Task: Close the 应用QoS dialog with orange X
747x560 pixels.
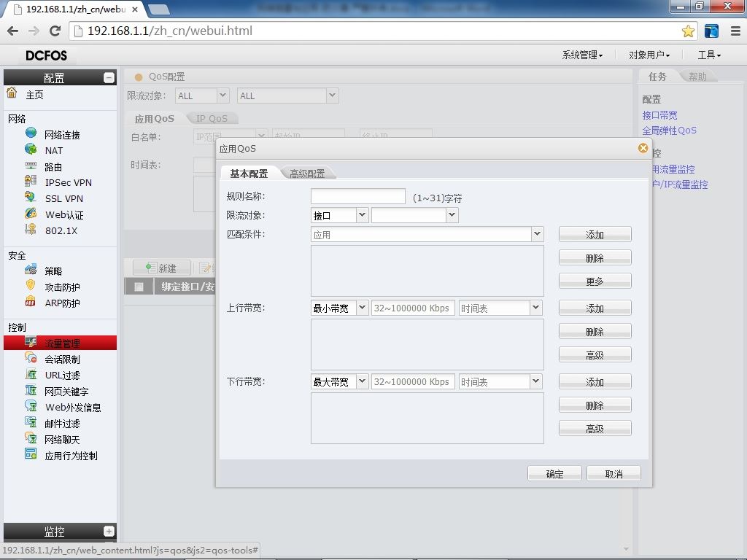Action: (643, 148)
